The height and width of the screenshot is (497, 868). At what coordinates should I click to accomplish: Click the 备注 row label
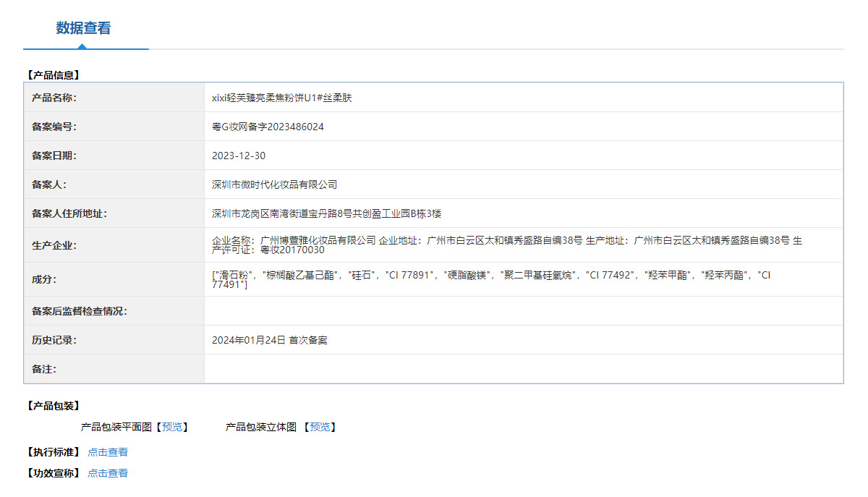point(44,369)
